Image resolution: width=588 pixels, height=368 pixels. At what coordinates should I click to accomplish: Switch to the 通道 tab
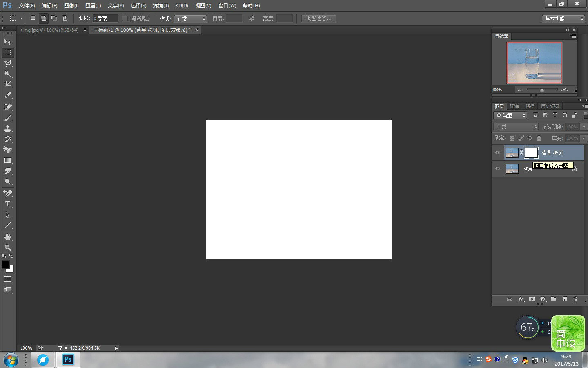click(x=514, y=106)
